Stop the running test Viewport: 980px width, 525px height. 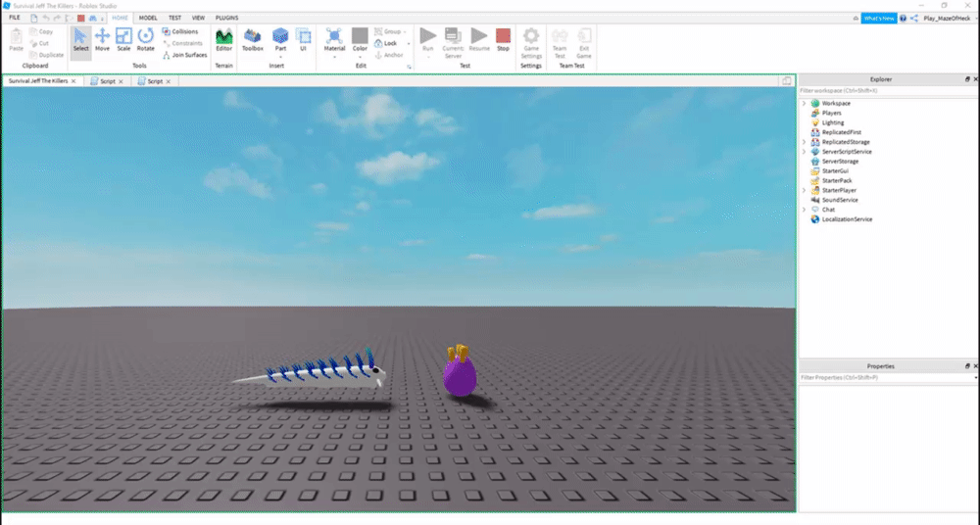(503, 40)
